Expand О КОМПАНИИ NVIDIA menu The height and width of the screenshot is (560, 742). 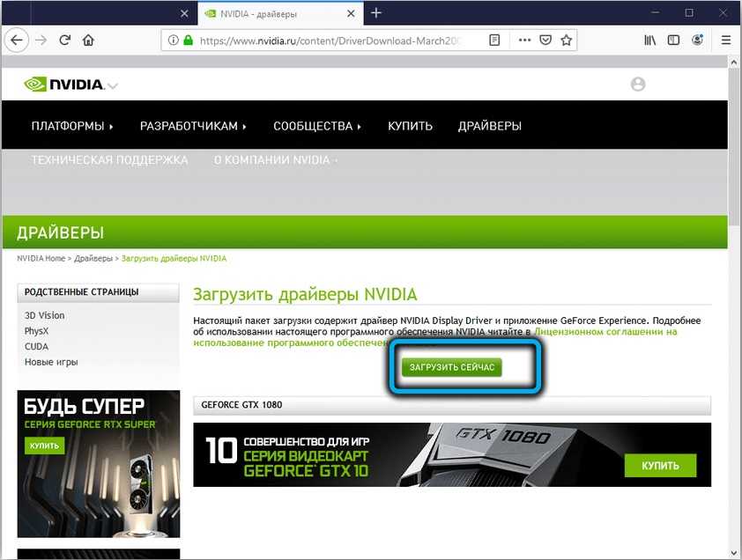pos(276,160)
